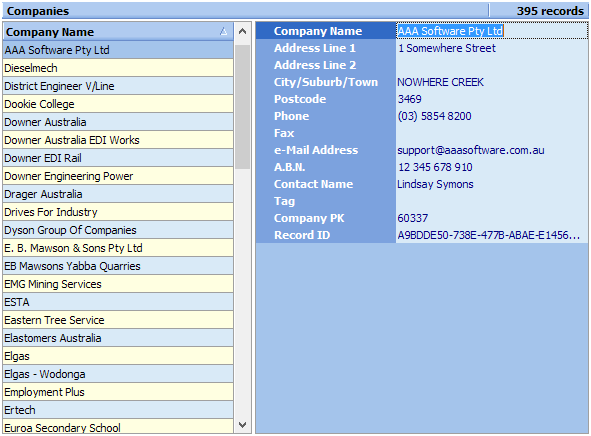
Task: Select the Eastern Tree Service row
Action: click(118, 320)
